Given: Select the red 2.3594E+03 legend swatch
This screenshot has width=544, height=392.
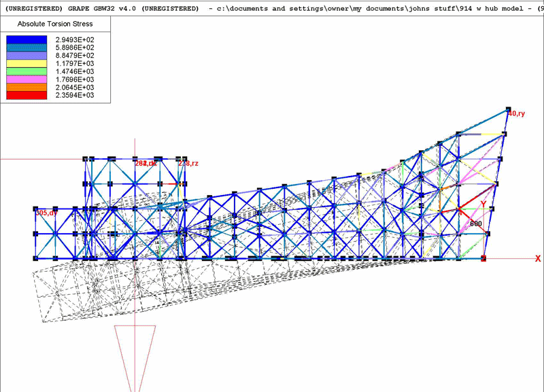Looking at the screenshot, I should tap(27, 95).
